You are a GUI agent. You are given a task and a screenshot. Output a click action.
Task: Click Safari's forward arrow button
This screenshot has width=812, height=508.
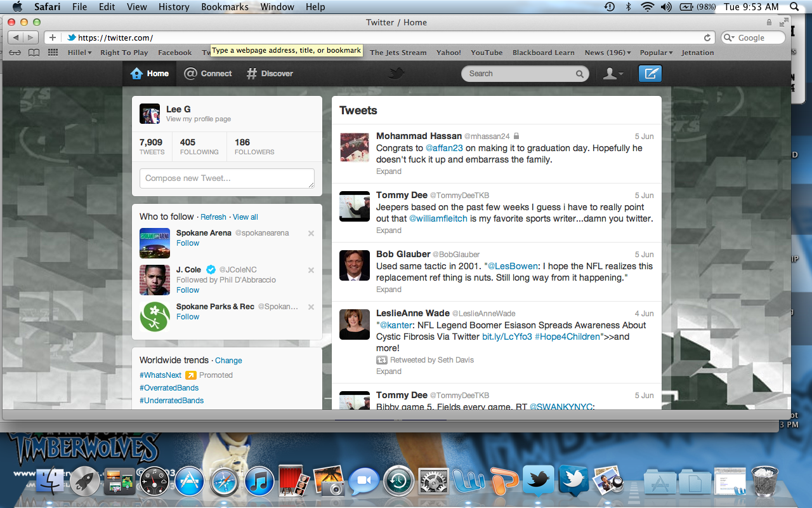pos(31,38)
